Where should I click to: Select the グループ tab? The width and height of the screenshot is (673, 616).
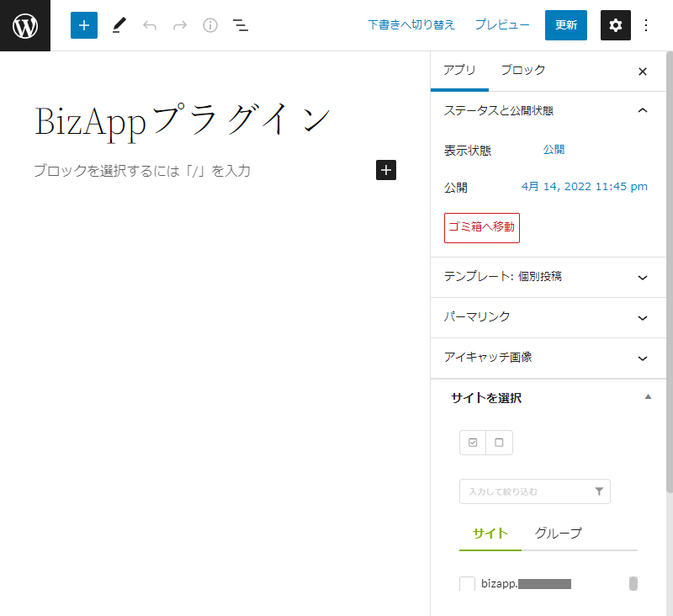tap(558, 534)
